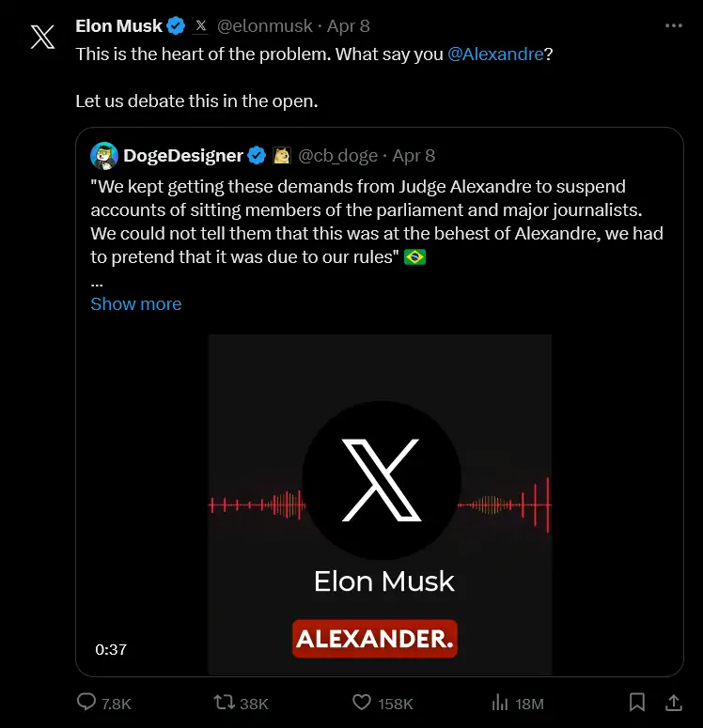Like the tweet with the heart icon

click(362, 703)
